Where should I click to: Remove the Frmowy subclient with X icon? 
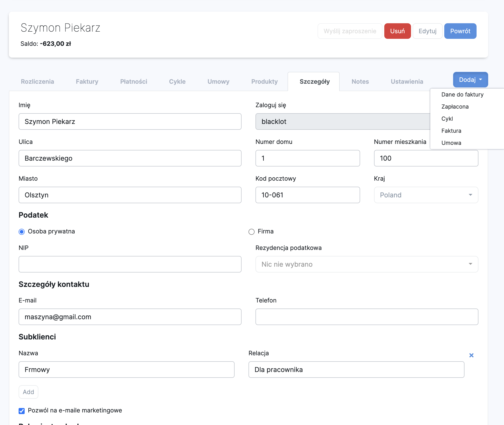click(x=471, y=355)
